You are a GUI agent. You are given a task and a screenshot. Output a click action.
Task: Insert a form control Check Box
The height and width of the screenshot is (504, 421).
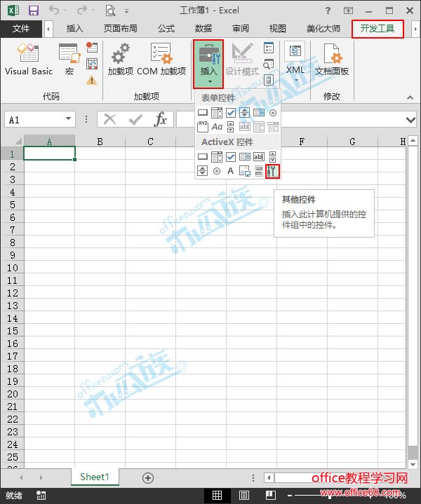(x=231, y=112)
